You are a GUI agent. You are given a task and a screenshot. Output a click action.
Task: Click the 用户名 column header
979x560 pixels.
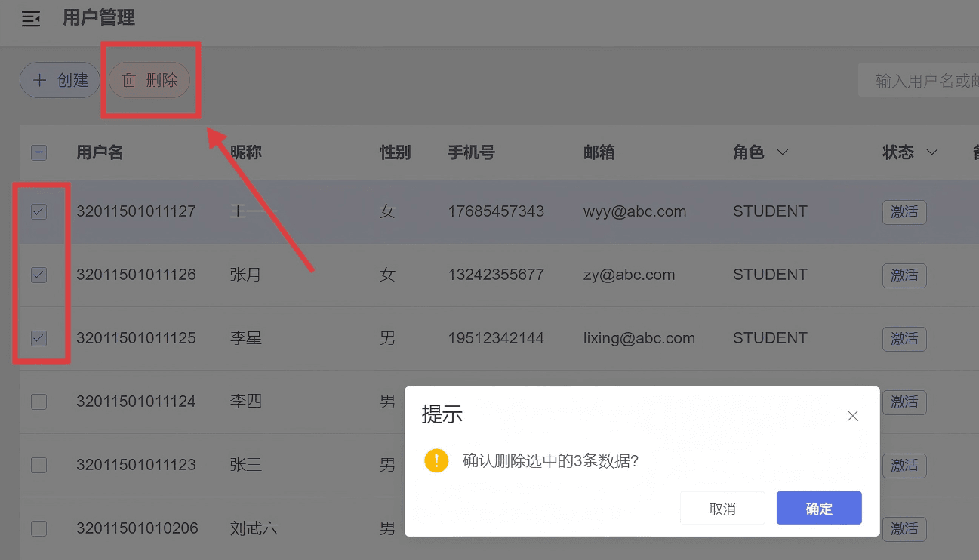point(100,152)
